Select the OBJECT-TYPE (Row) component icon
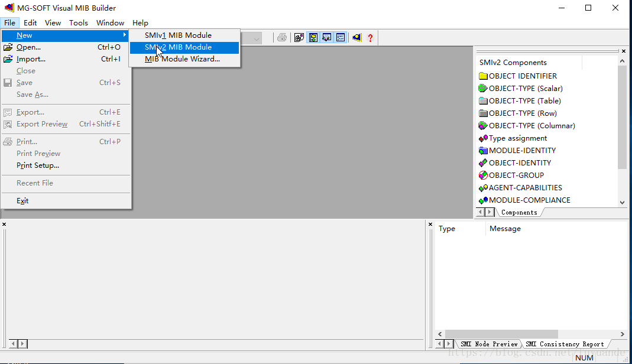The image size is (632, 364). (x=483, y=113)
